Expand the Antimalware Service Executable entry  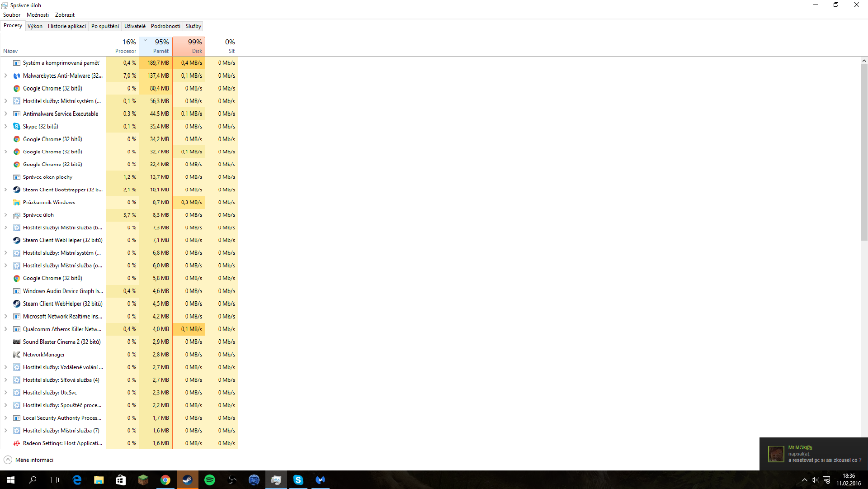pyautogui.click(x=6, y=114)
